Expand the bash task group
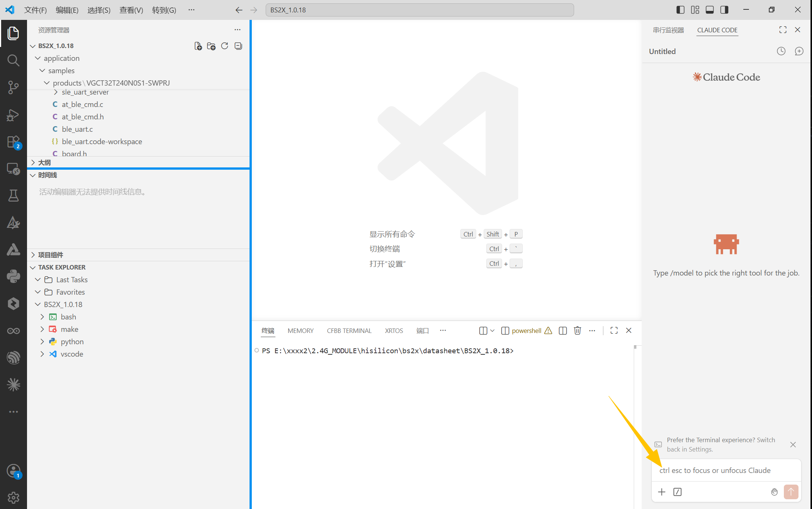Image resolution: width=812 pixels, height=509 pixels. coord(42,317)
